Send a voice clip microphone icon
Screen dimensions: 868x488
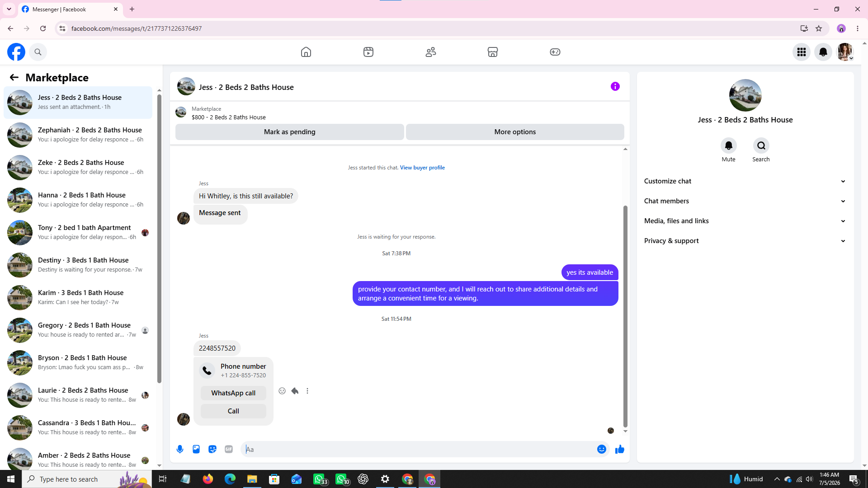coord(180,449)
